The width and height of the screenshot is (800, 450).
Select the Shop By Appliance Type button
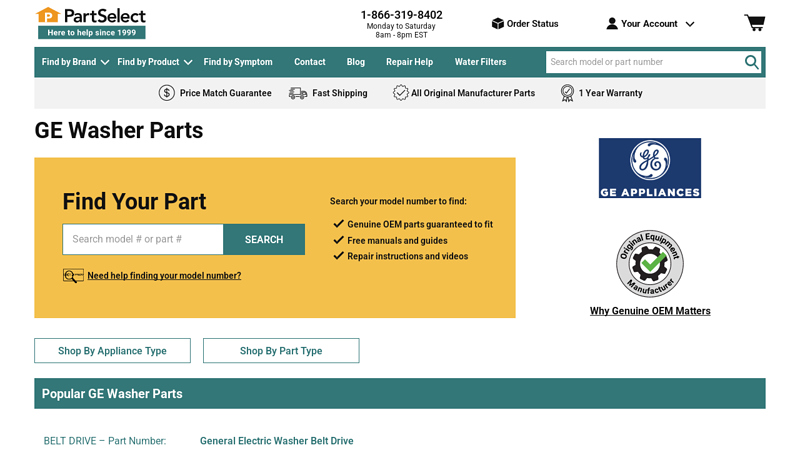coord(112,351)
